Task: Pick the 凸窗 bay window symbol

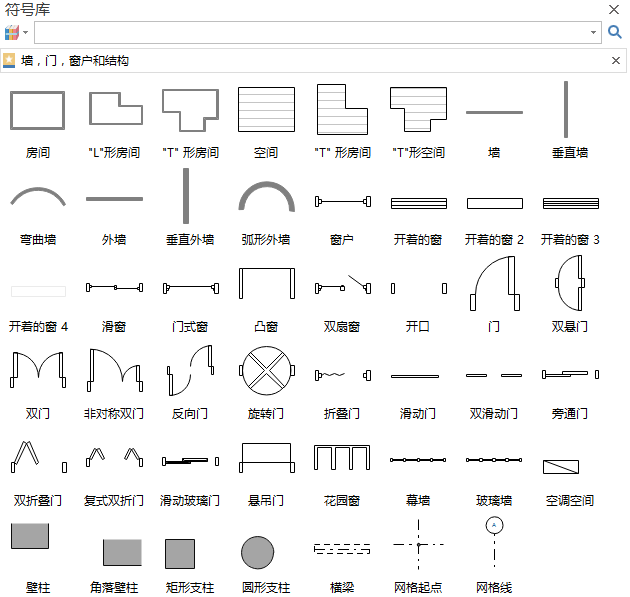Action: pyautogui.click(x=267, y=283)
